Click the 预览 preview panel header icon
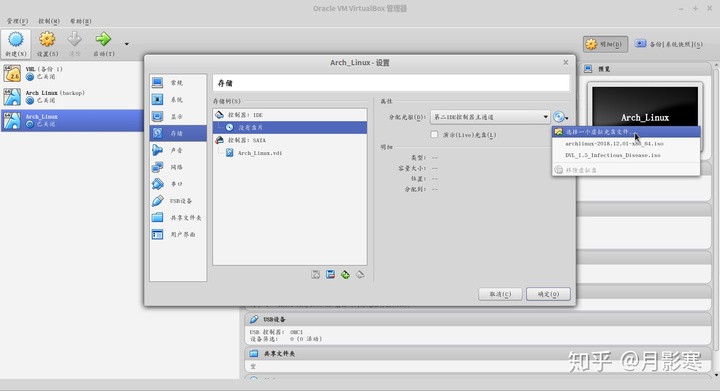720x391 pixels. [x=588, y=69]
